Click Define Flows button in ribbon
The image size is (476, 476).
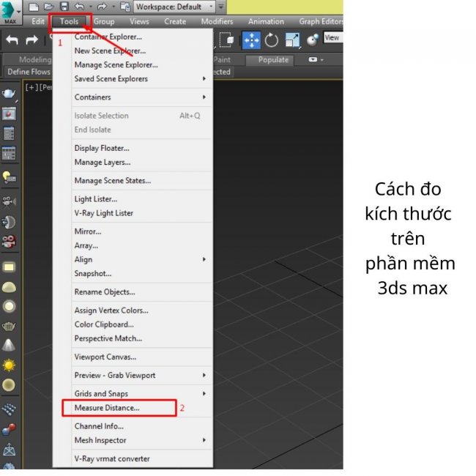28,72
